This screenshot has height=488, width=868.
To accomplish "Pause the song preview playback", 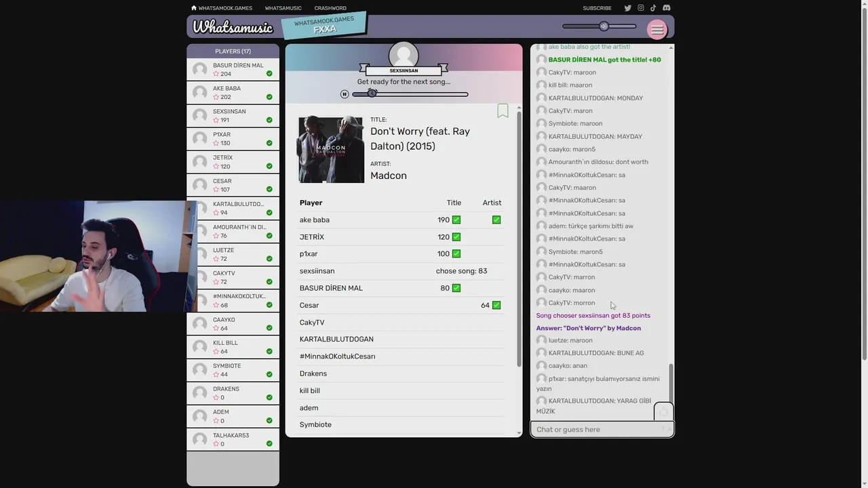I will coord(344,94).
